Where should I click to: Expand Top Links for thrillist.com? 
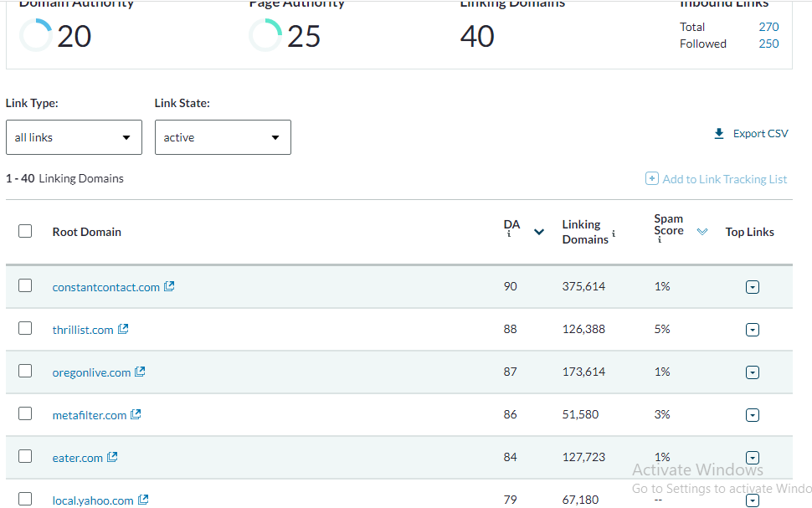click(753, 330)
